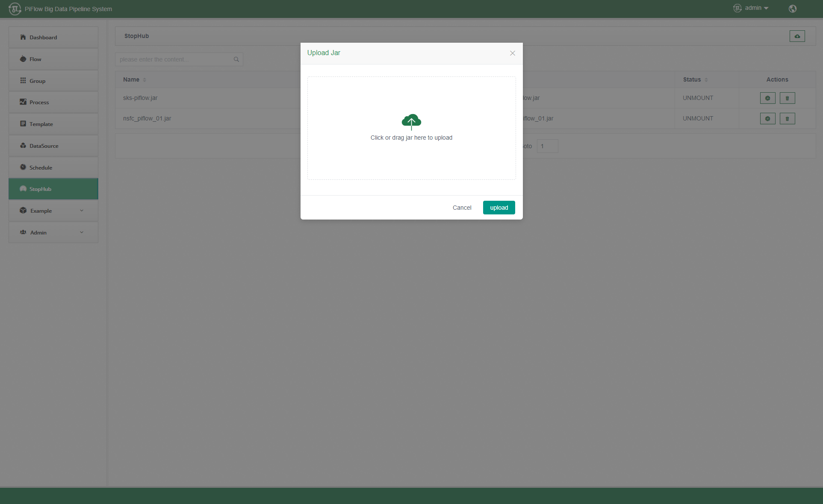Delete the sks-piflow.jar row
This screenshot has width=823, height=504.
click(787, 98)
